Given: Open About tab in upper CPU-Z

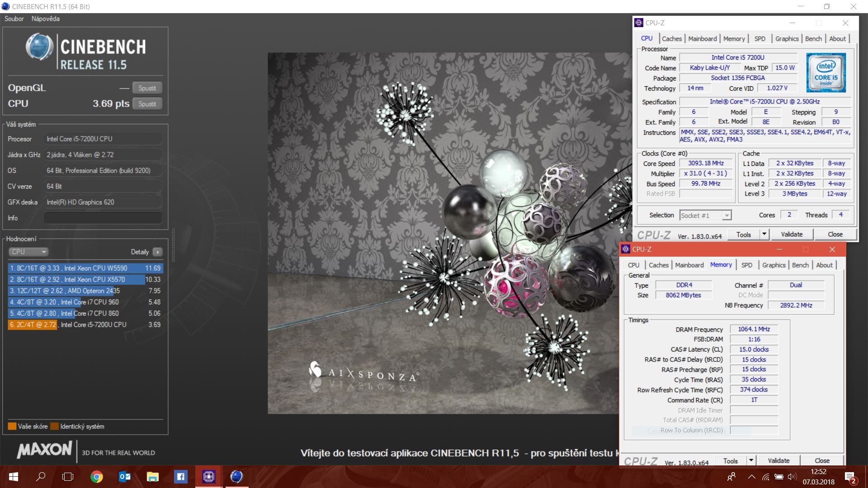Looking at the screenshot, I should 837,39.
